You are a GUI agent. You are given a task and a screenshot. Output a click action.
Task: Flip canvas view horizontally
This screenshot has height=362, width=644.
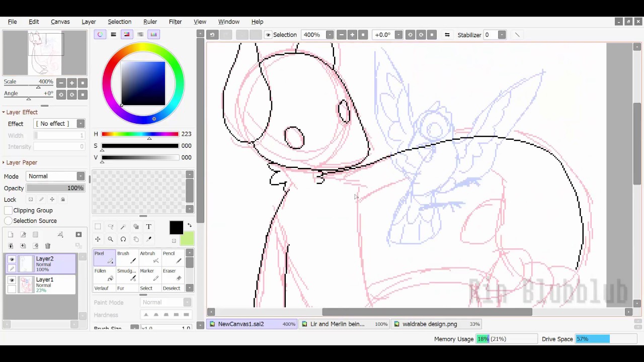[447, 35]
